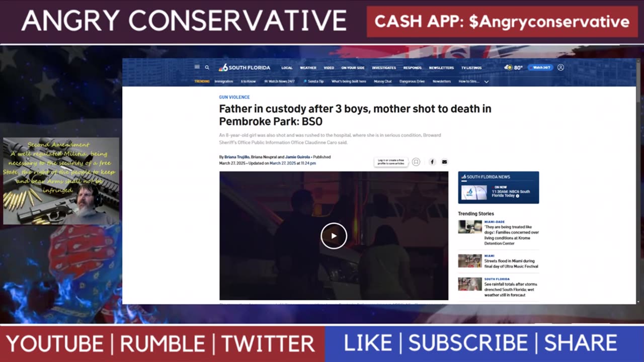Open the Dangerous Drive trending link
This screenshot has width=644, height=362.
[x=412, y=81]
